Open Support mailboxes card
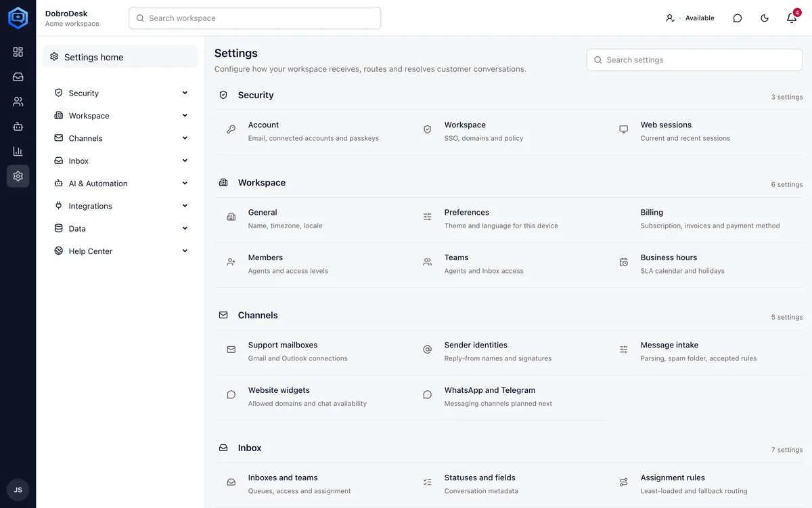This screenshot has width=812, height=508. (x=312, y=352)
